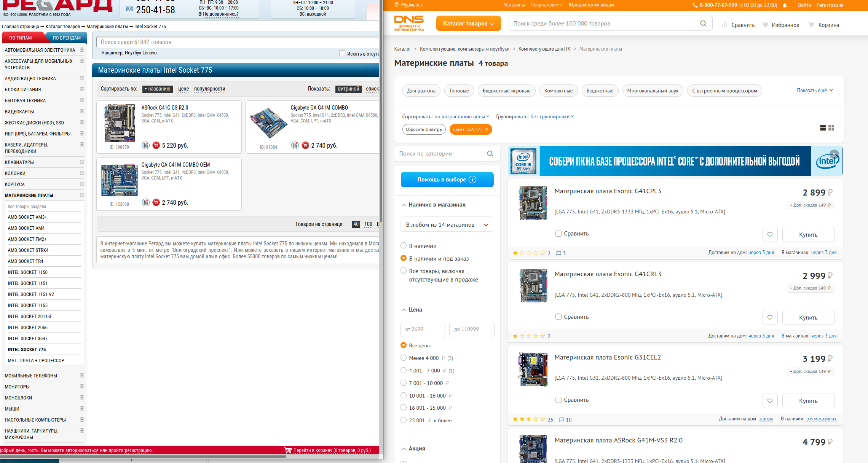
Task: Switch DNS listing to list view icon
Action: pos(823,128)
